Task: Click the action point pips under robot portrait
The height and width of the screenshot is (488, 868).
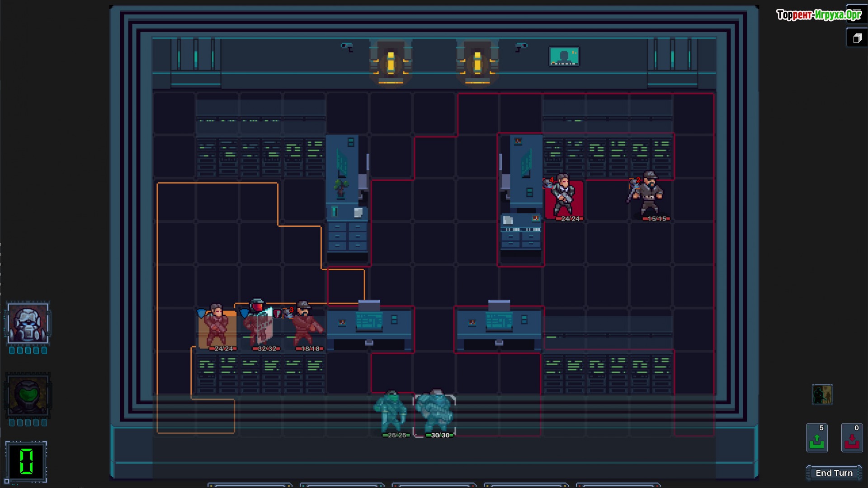Action: (28, 351)
